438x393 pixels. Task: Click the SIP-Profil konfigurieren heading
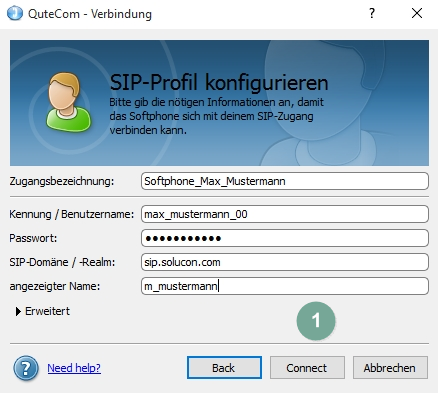coord(219,82)
